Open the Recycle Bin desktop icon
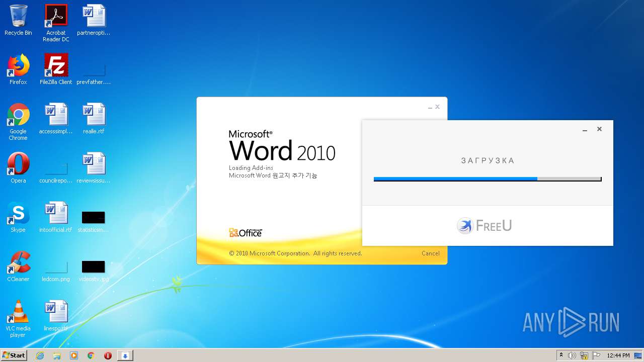Screen dimensions: 644x362 pos(18,20)
